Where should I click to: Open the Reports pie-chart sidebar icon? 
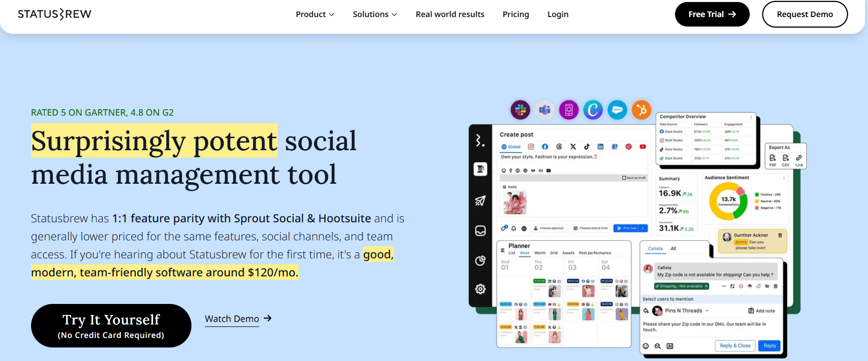480,260
